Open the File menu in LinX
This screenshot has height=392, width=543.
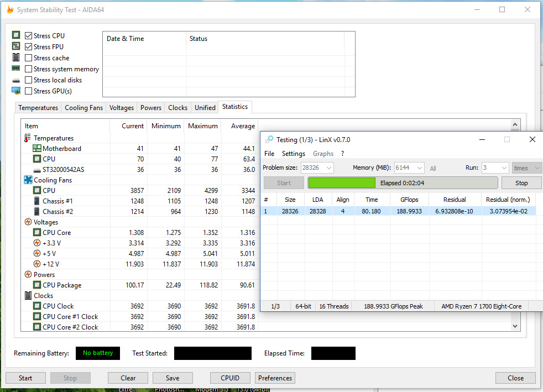pos(269,153)
